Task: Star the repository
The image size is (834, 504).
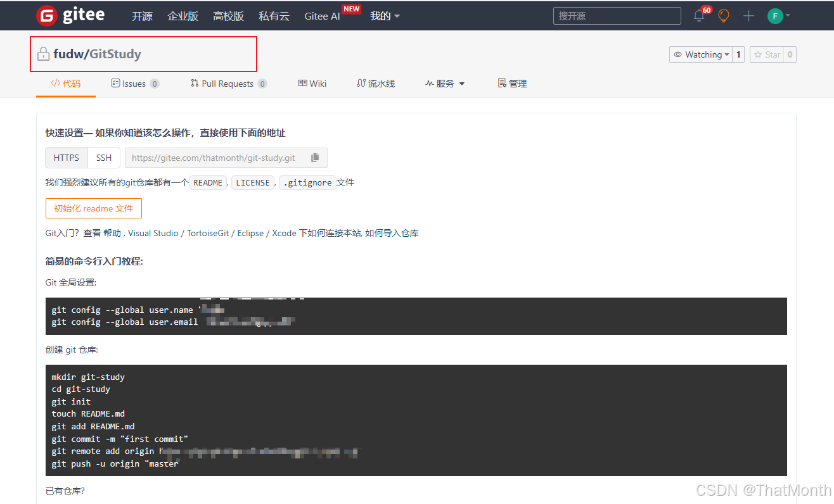Action: tap(767, 54)
